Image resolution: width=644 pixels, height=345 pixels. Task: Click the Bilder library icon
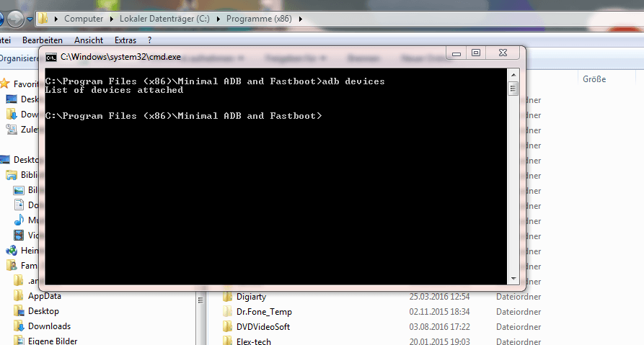[19, 190]
